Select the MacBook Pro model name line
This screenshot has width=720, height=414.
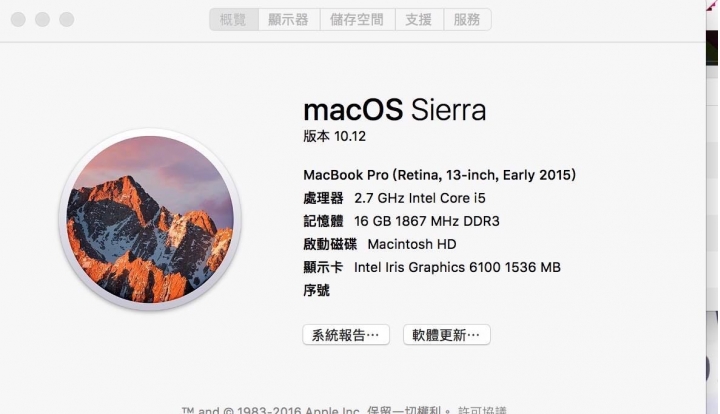tap(439, 175)
